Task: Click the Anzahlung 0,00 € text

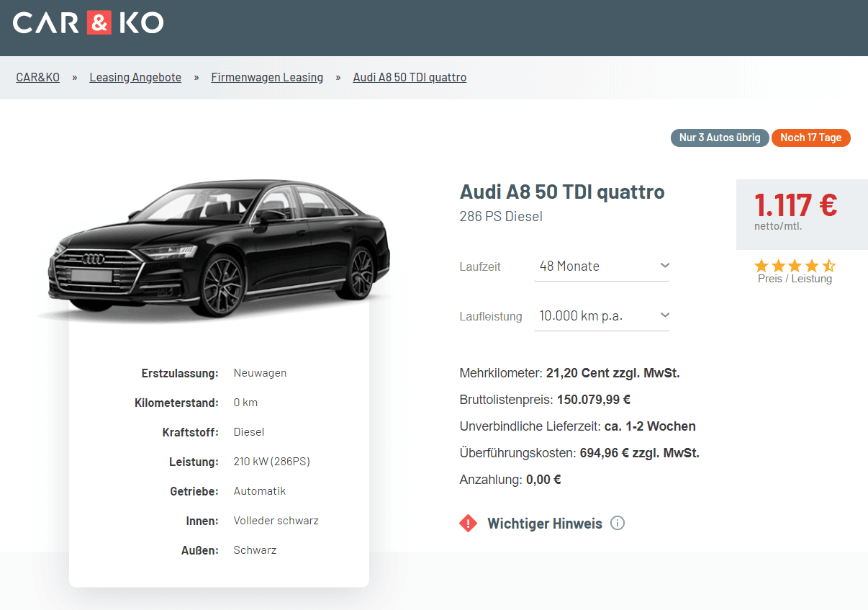Action: pos(510,480)
